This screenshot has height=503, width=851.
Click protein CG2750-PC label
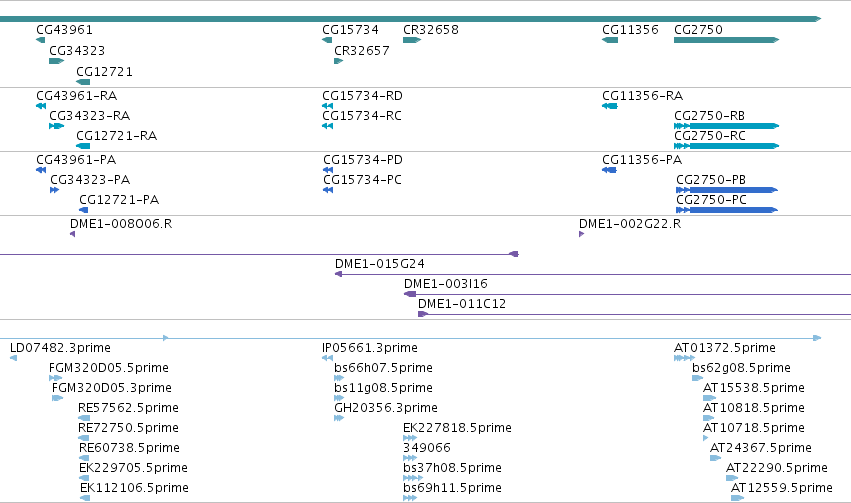(x=712, y=200)
